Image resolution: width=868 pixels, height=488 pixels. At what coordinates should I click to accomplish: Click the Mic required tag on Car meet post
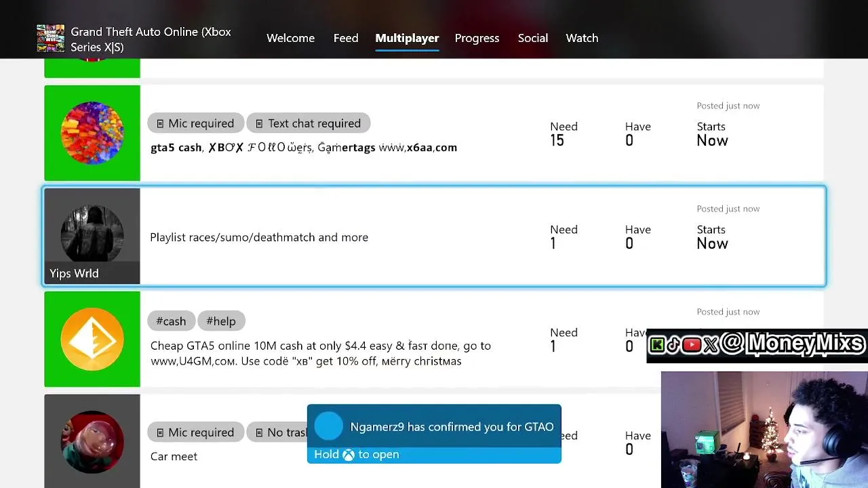click(195, 432)
